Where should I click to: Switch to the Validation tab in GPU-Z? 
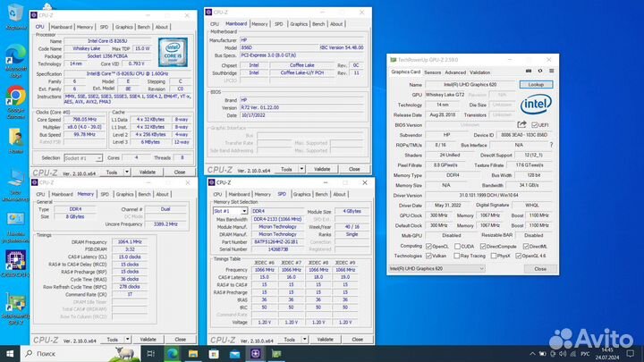click(479, 72)
